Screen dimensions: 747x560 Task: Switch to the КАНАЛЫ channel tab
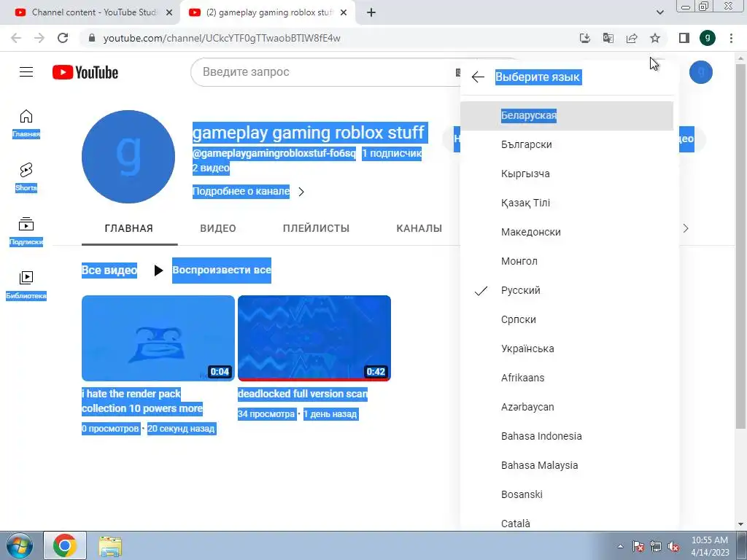419,228
